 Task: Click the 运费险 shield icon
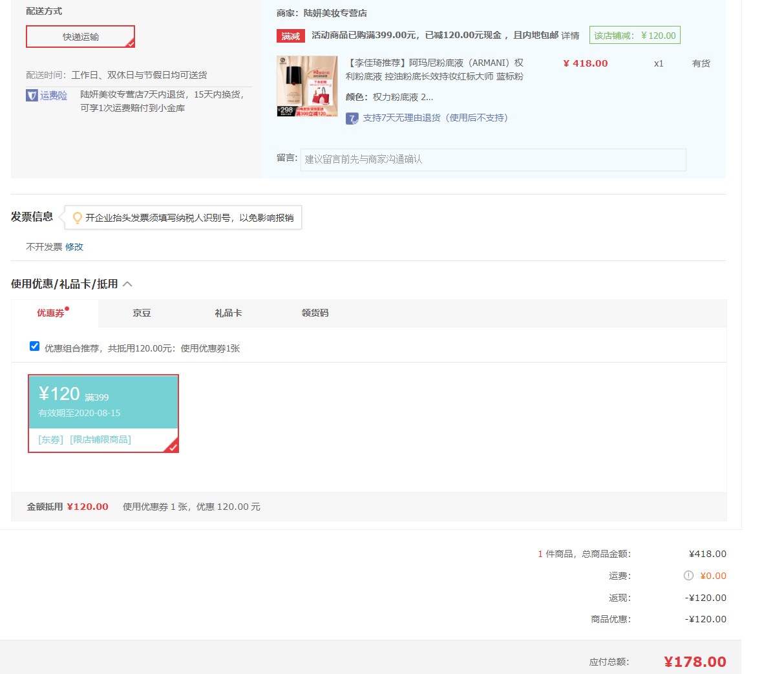32,96
